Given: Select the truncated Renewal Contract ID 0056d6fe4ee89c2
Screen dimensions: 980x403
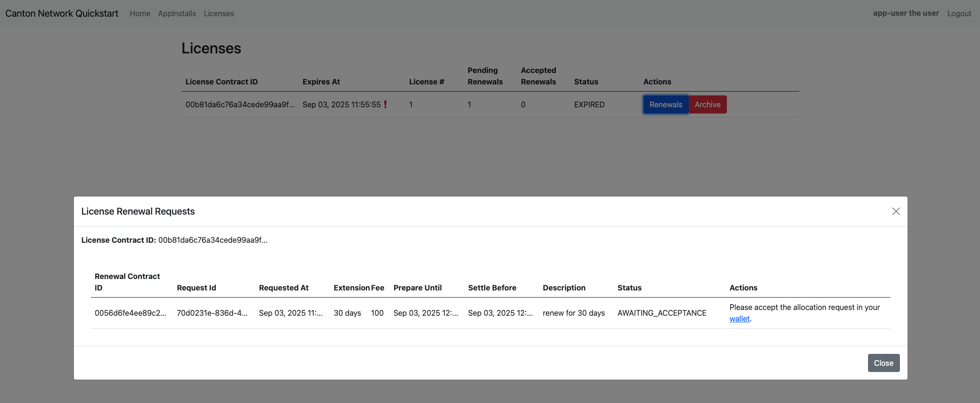Looking at the screenshot, I should (x=130, y=313).
